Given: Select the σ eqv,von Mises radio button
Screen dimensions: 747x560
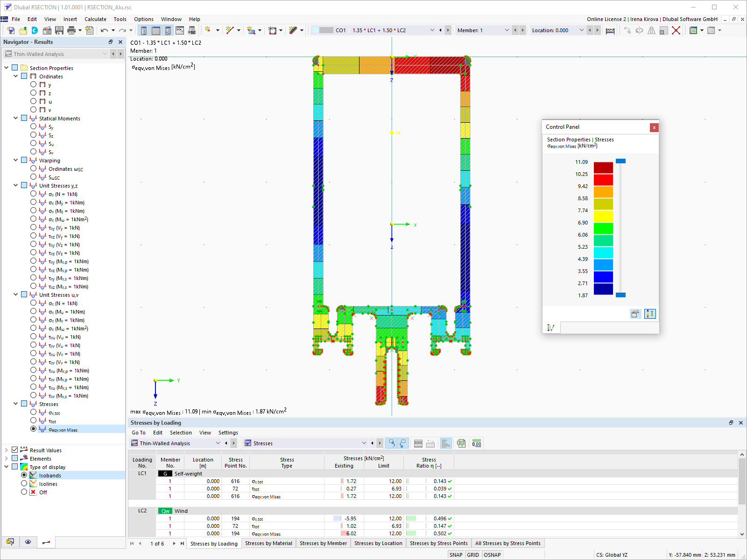Looking at the screenshot, I should [x=33, y=429].
